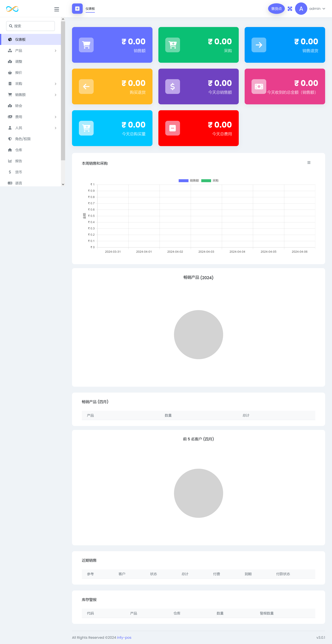This screenshot has width=332, height=644.
Task: Click the sidebar scrollbar up arrow
Action: coord(63,19)
